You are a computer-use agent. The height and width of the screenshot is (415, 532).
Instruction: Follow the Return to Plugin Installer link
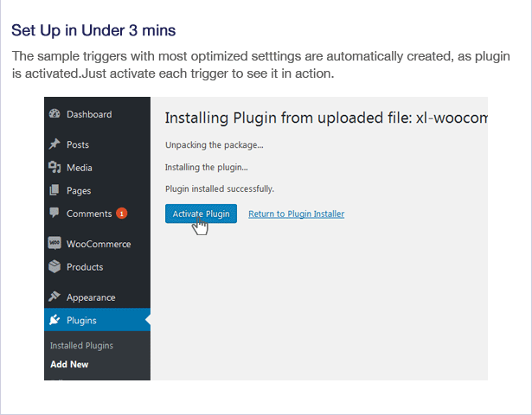tap(297, 214)
